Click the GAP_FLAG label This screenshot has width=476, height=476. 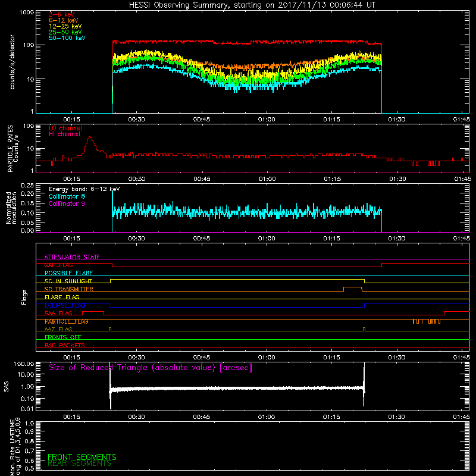pyautogui.click(x=58, y=265)
